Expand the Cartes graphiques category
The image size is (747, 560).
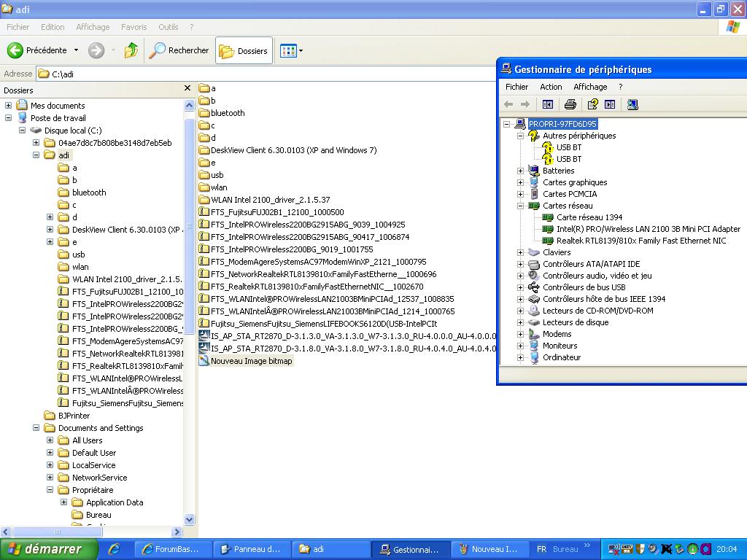521,182
